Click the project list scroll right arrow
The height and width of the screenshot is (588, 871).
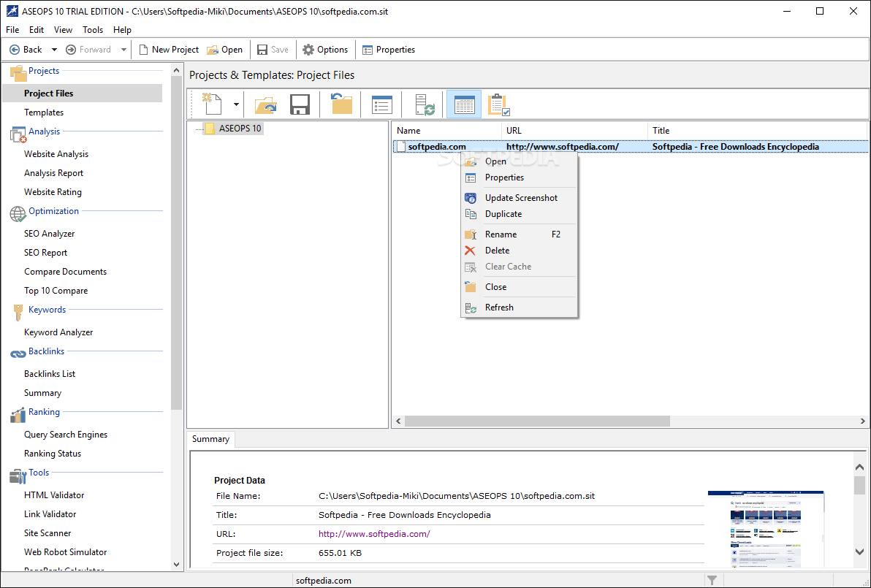[862, 421]
